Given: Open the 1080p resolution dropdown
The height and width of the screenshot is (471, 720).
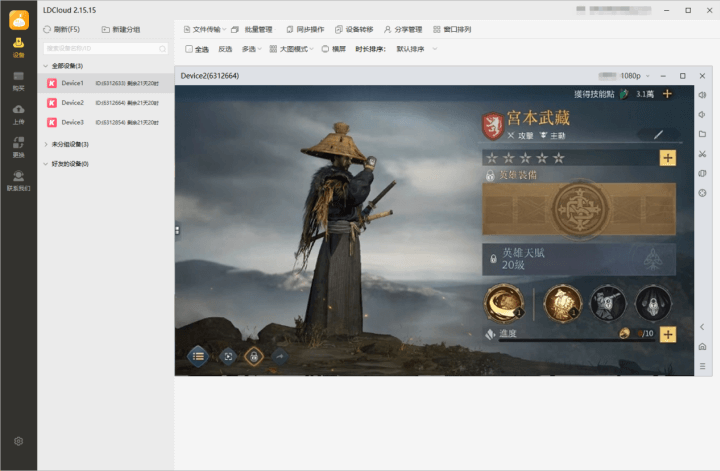Looking at the screenshot, I should [x=635, y=76].
